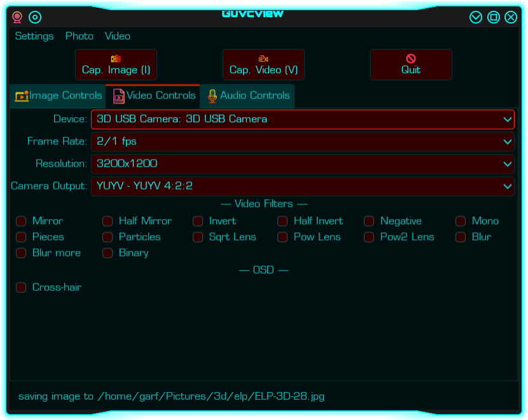This screenshot has height=420, width=528.
Task: Select the Video Controls tab
Action: coord(153,96)
